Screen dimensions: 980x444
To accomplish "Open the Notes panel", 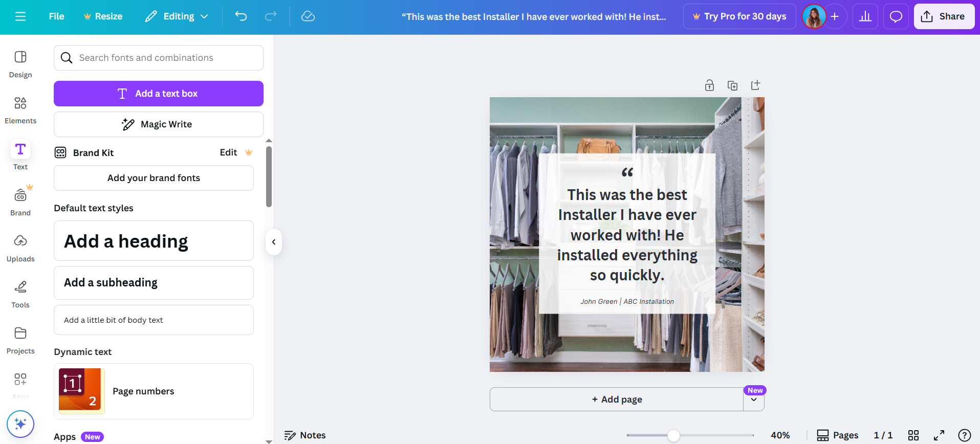I will tap(305, 435).
